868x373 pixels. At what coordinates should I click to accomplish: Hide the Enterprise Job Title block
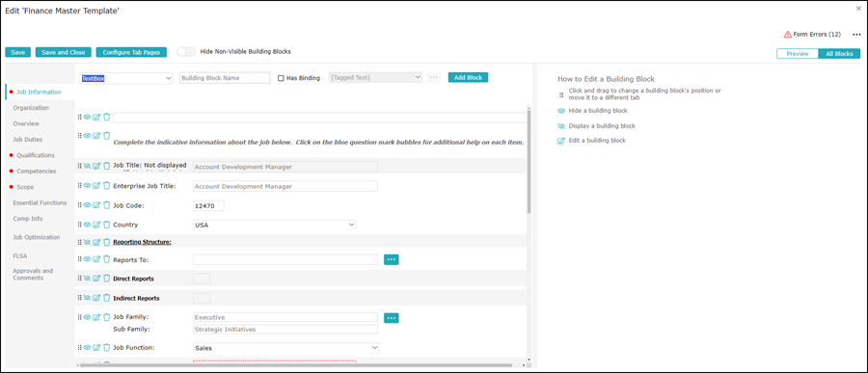point(87,186)
